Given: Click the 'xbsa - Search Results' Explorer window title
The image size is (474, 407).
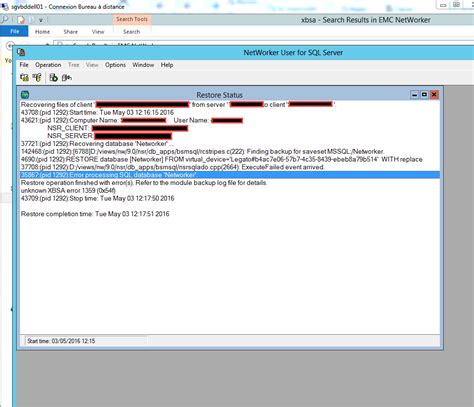Looking at the screenshot, I should tap(366, 20).
